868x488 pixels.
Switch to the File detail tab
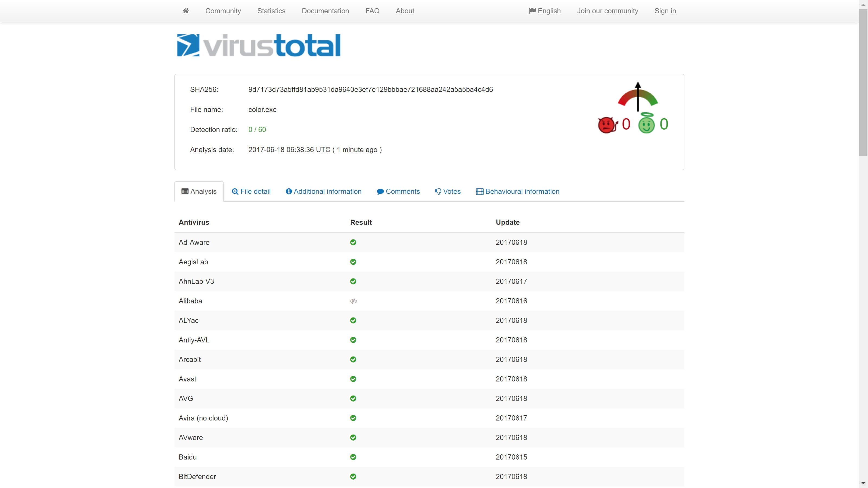251,191
